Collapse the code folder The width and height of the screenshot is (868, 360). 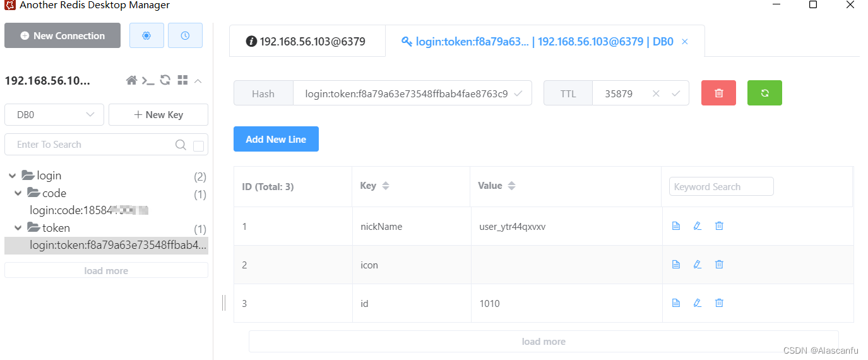click(x=18, y=193)
